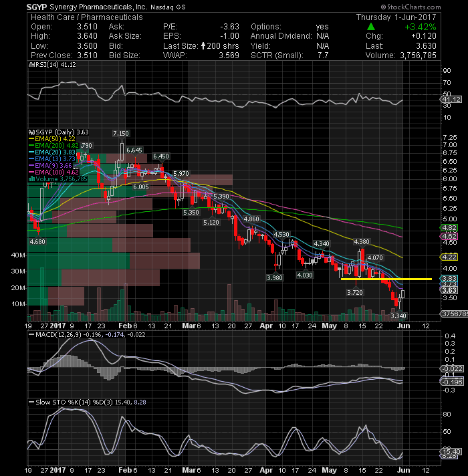Click the Health Care / Pharmaceuticals sector label
Screen dimensions: 468x476
pos(87,17)
